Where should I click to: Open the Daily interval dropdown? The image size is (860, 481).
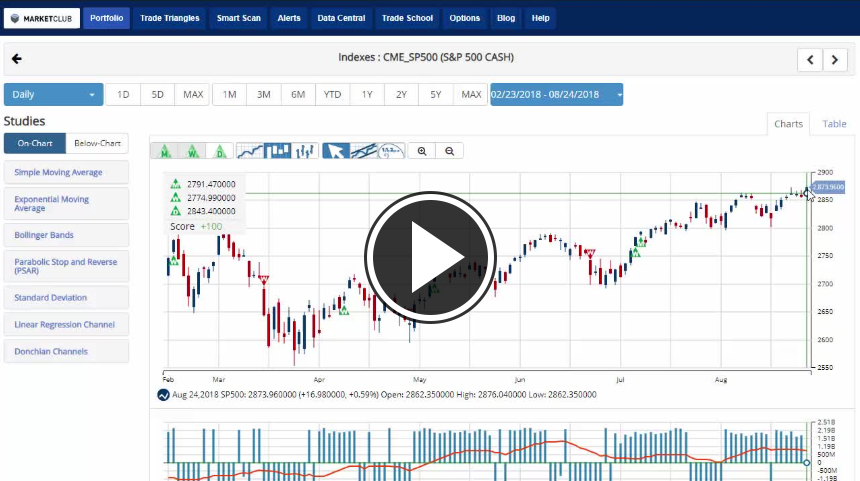pyautogui.click(x=53, y=95)
